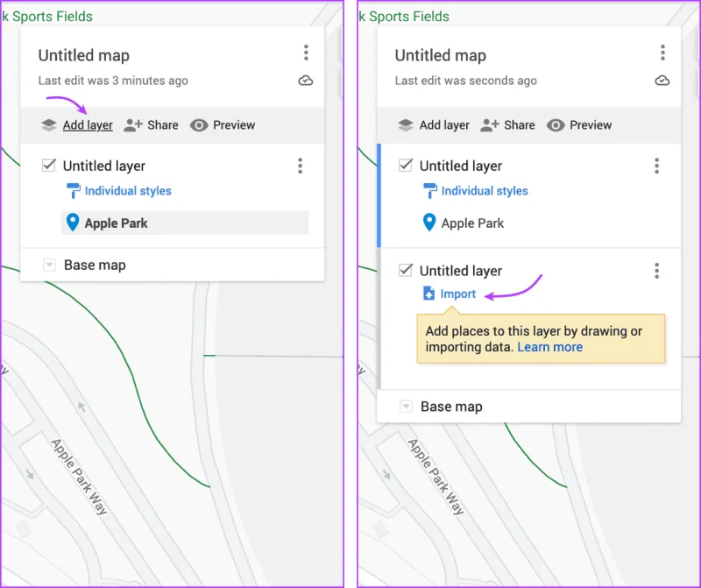This screenshot has height=588, width=701.
Task: Click Share label in right panel
Action: pos(520,125)
